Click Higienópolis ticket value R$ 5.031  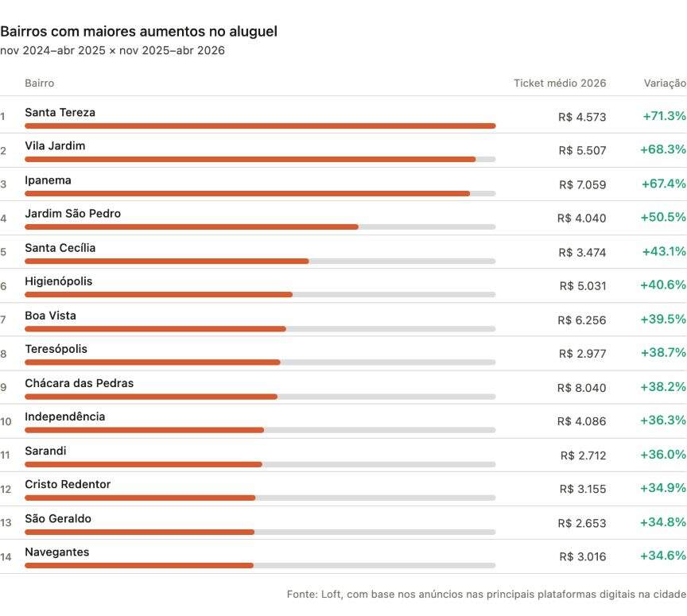pyautogui.click(x=583, y=286)
